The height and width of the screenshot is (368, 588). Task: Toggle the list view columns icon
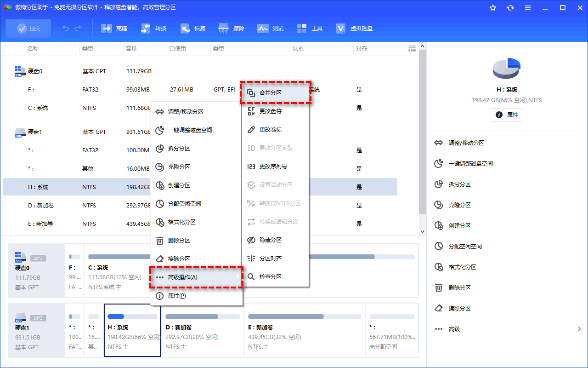tap(412, 48)
